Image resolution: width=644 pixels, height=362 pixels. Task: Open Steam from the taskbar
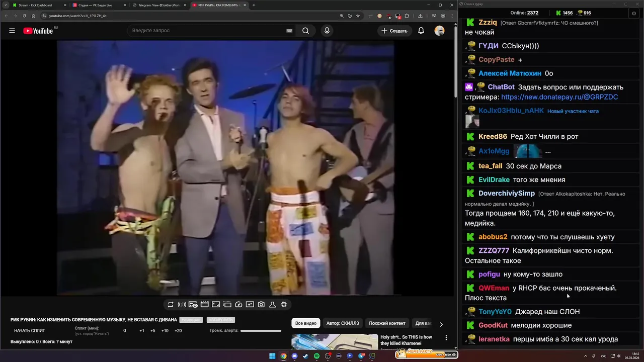click(305, 356)
